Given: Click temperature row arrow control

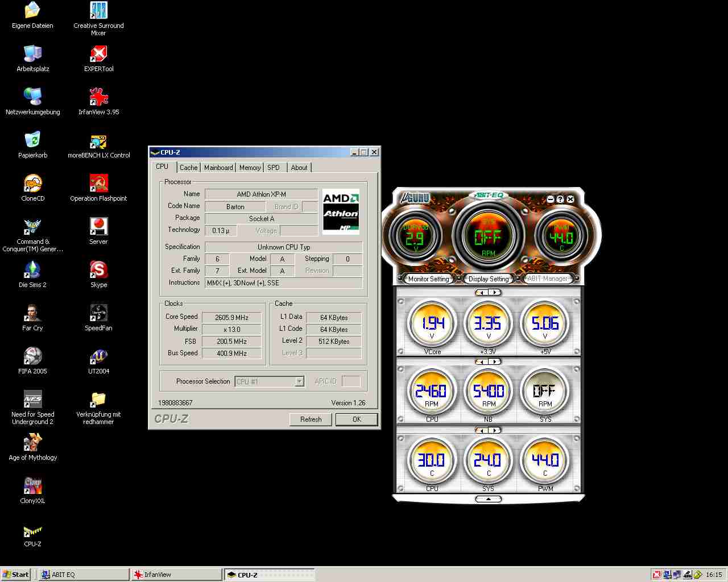Looking at the screenshot, I should click(x=488, y=430).
